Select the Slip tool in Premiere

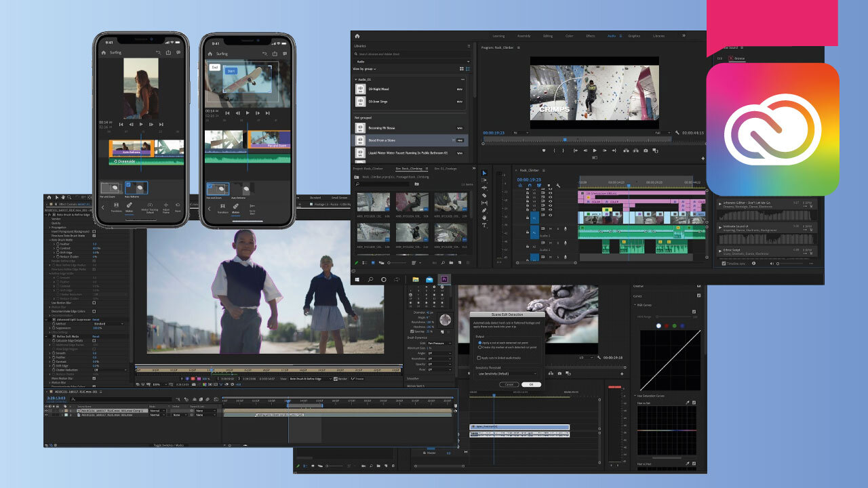pyautogui.click(x=484, y=203)
